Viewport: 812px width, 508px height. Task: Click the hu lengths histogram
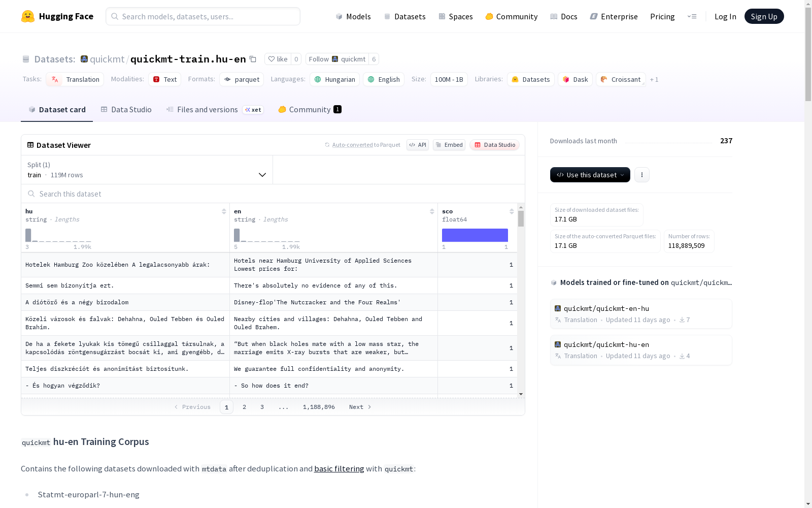tap(58, 235)
